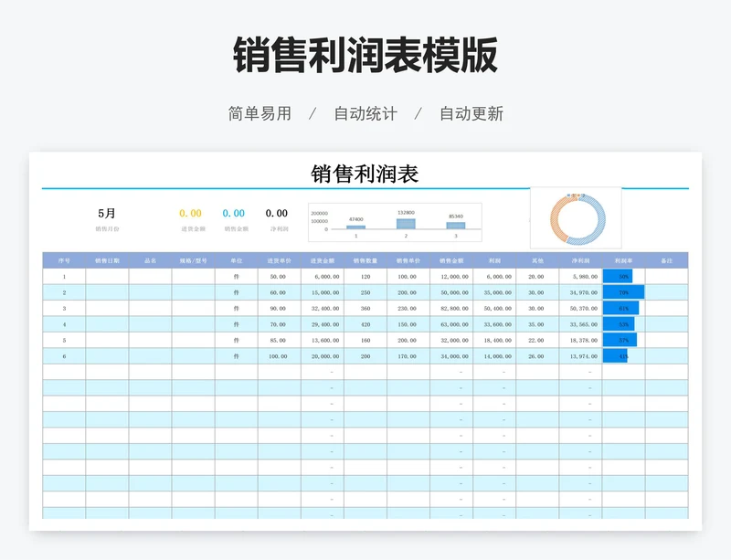The width and height of the screenshot is (731, 560).
Task: Click the 销售利润表 sheet title
Action: 365,174
